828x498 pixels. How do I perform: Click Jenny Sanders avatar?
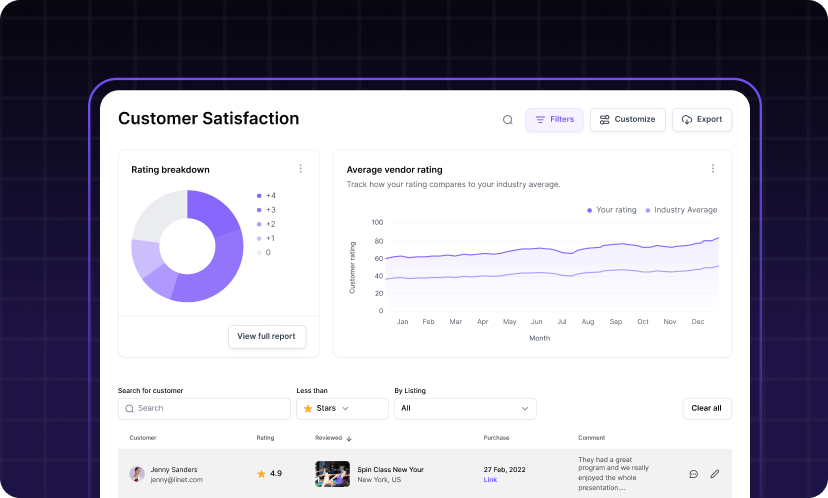(137, 474)
